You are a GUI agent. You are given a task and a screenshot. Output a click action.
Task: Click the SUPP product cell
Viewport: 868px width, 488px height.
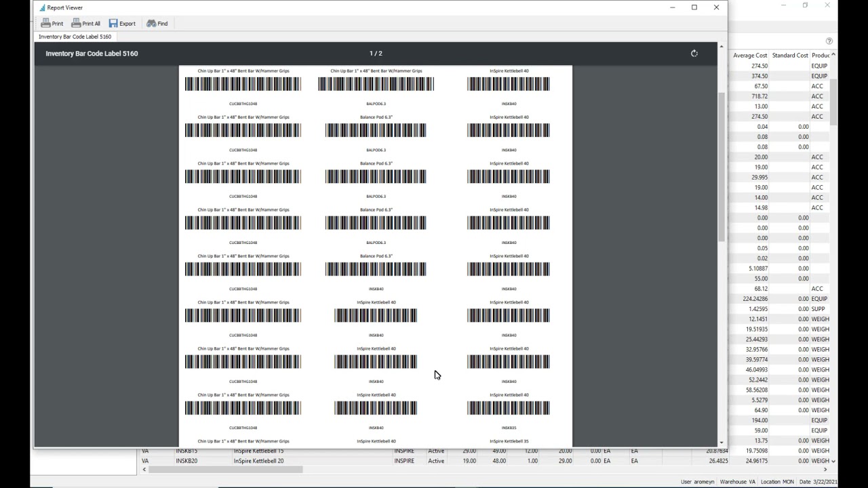[x=818, y=309]
